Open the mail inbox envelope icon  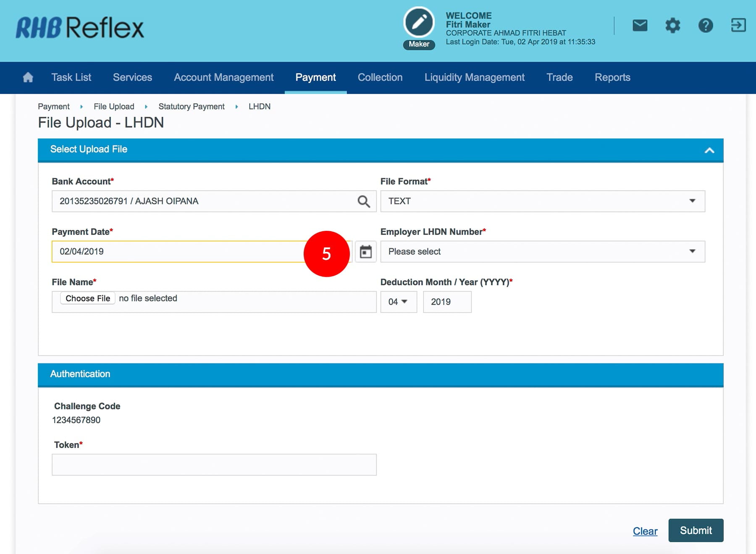[640, 26]
